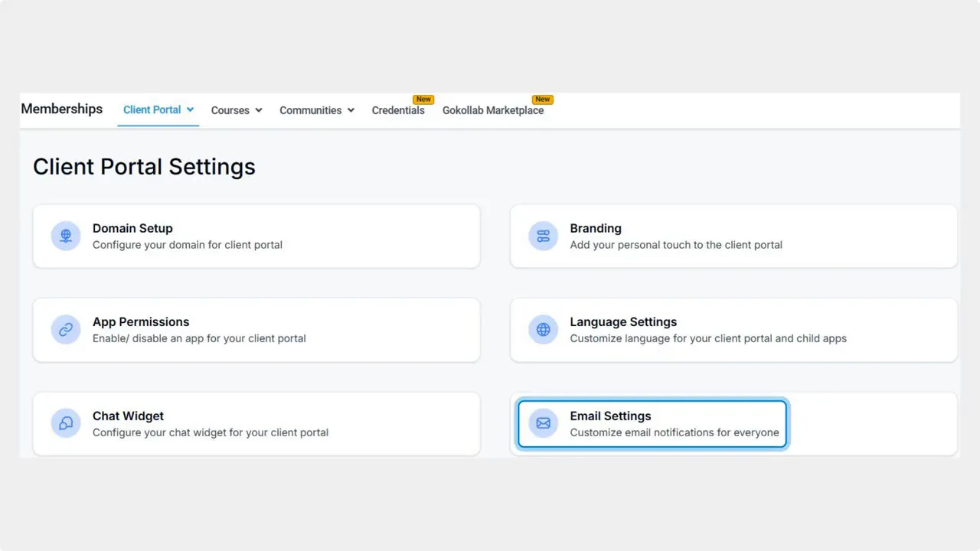Open Email Settings to customize notifications
Viewport: 980px width, 551px height.
click(651, 423)
